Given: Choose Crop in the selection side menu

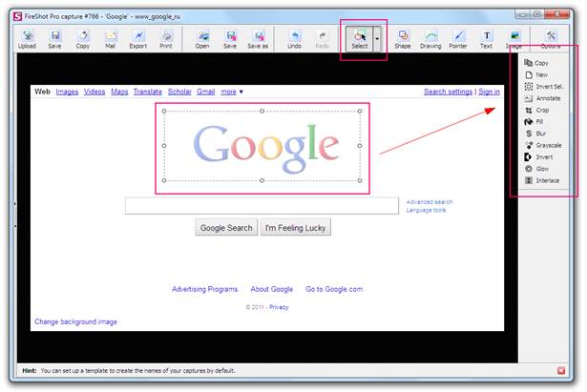Looking at the screenshot, I should pos(541,110).
